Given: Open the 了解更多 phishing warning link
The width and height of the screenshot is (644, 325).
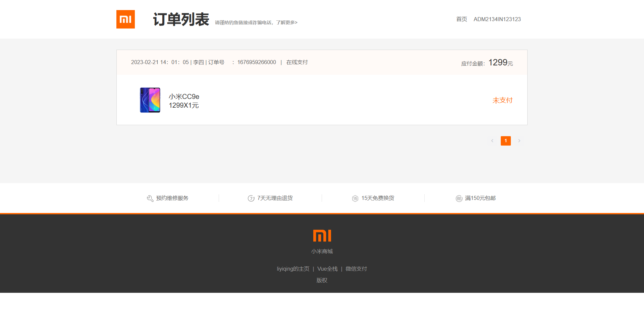Looking at the screenshot, I should coord(287,22).
